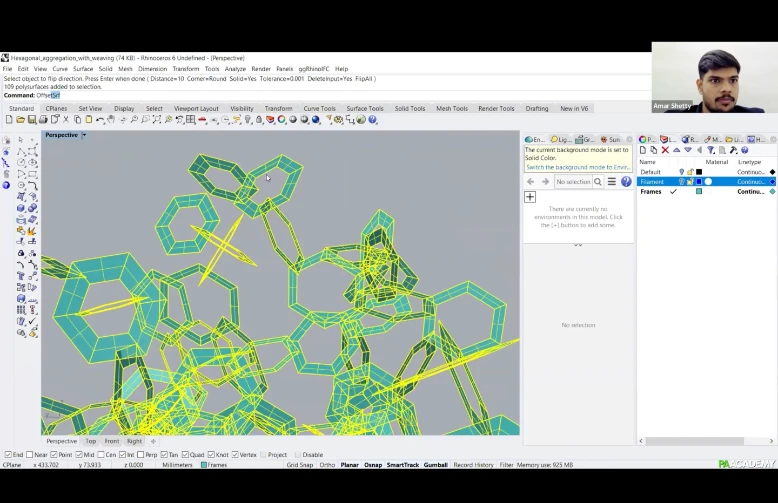Screen dimensions: 778x503
Task: Toggle visibility bulb of the Default layer
Action: (682, 172)
